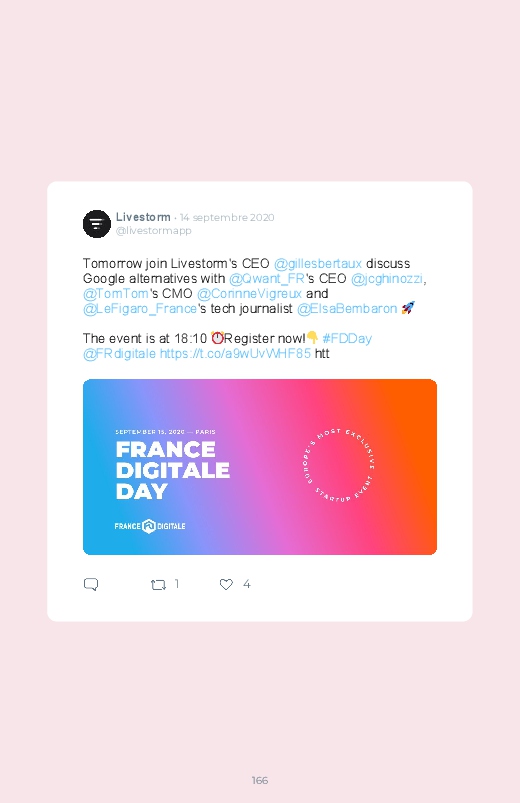The image size is (520, 803).
Task: Click the France Digitale logo in banner
Action: point(150,526)
